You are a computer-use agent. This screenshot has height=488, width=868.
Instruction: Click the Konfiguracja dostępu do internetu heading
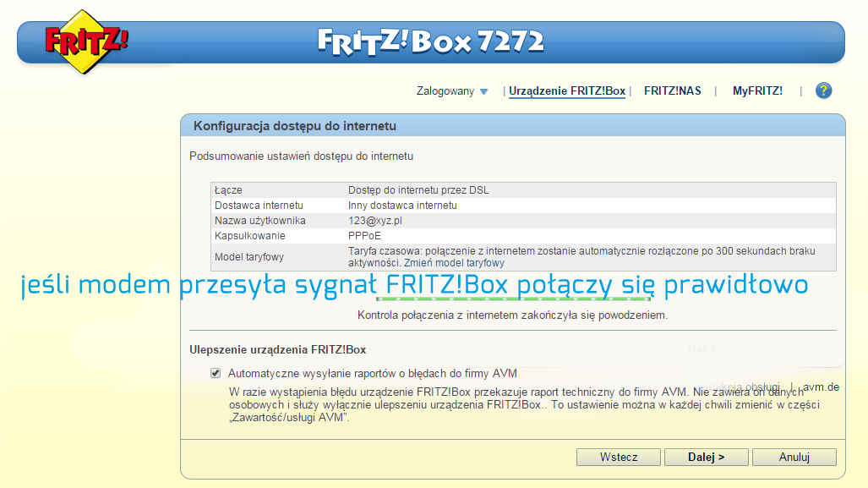click(x=294, y=126)
